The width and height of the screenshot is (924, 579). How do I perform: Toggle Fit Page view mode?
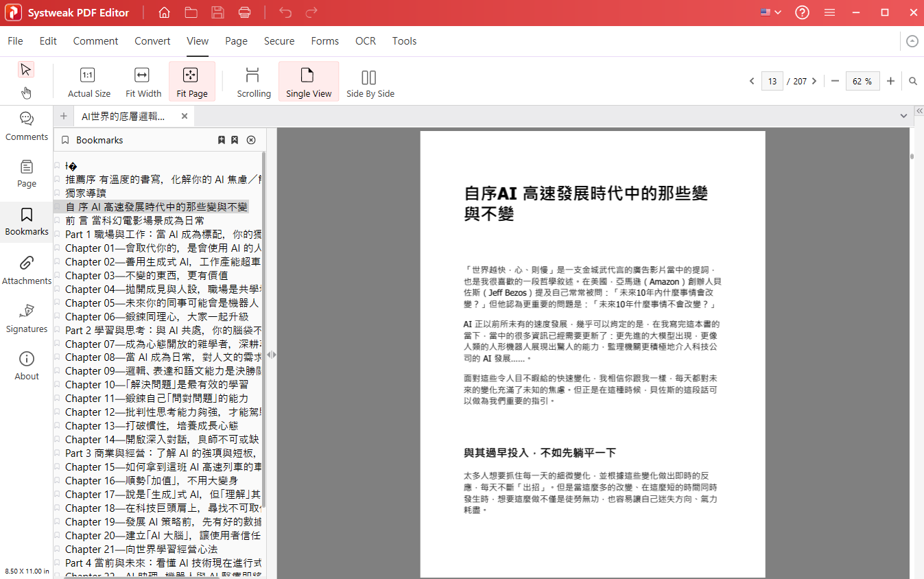tap(191, 82)
